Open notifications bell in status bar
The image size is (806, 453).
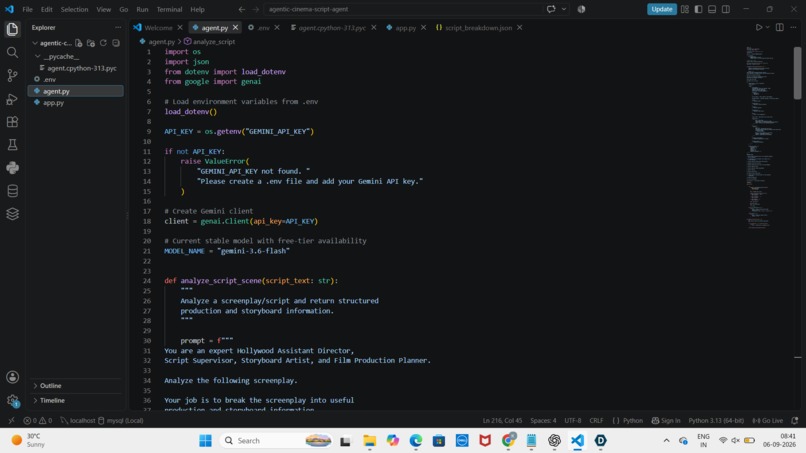pyautogui.click(x=795, y=420)
